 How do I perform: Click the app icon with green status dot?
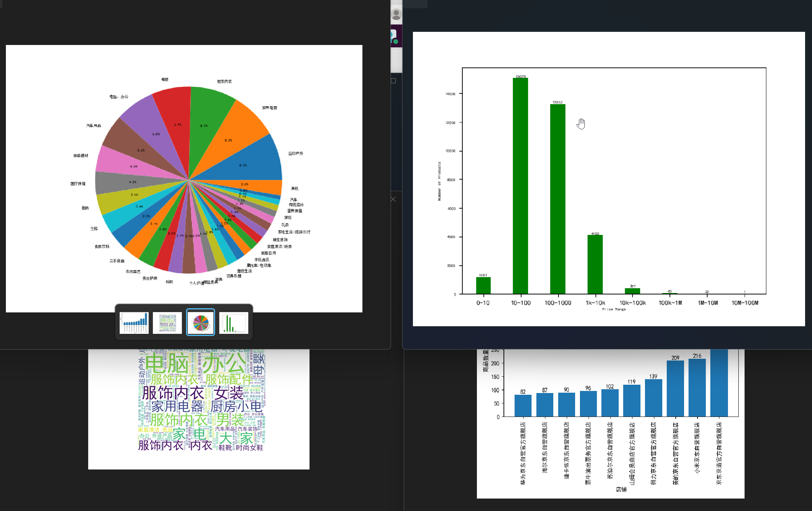point(394,36)
